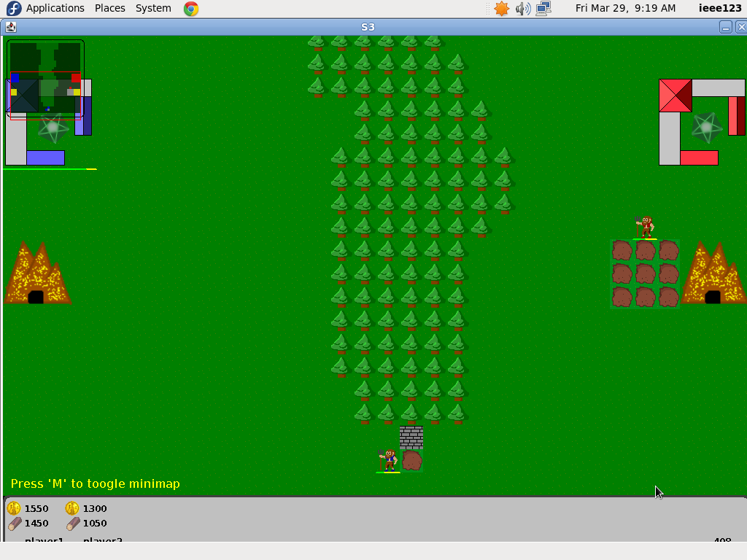Launch Google Chrome from top panel
Screen dimensions: 747x560
(x=191, y=9)
